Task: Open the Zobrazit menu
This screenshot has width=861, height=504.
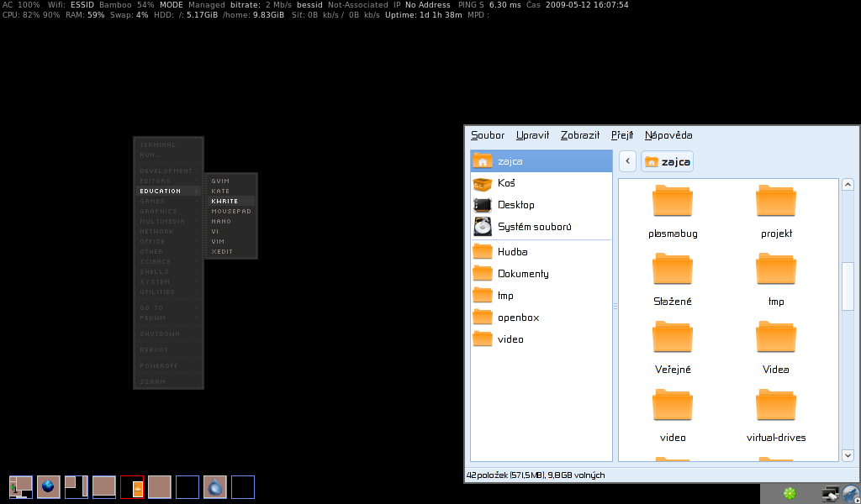Action: [580, 135]
